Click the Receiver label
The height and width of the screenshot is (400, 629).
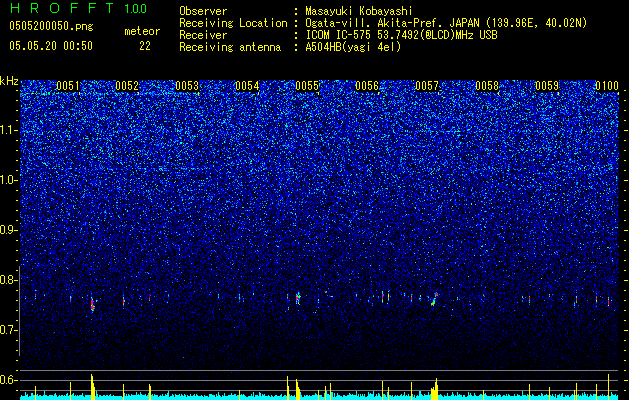coord(203,35)
